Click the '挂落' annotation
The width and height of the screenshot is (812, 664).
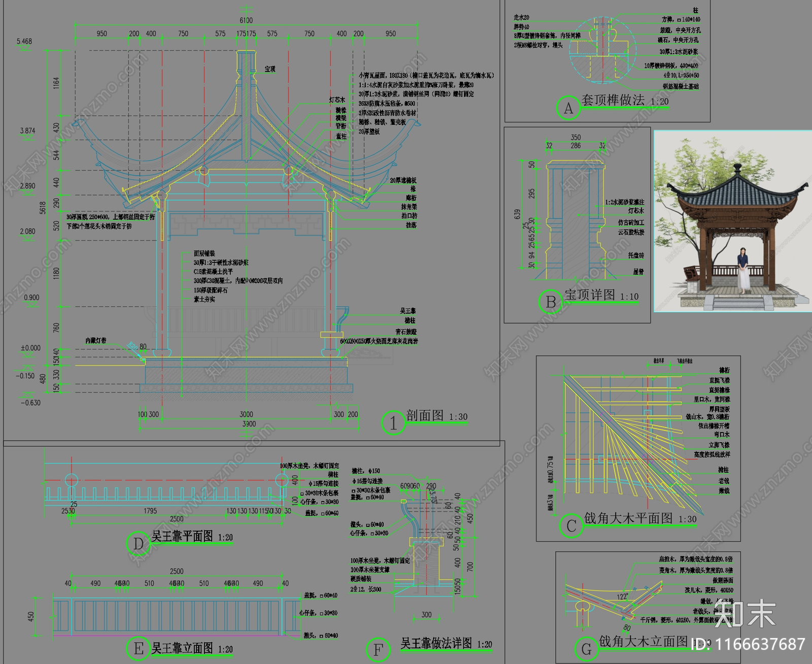(411, 225)
